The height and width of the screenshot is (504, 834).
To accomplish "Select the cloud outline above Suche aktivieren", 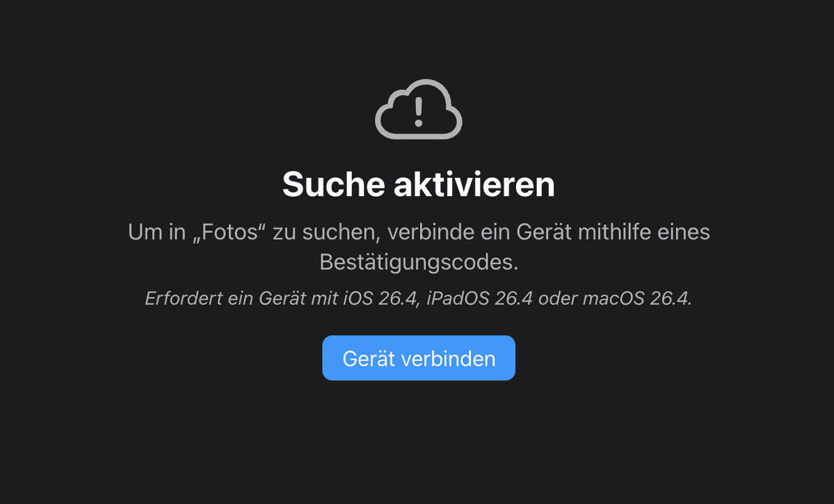I will coord(419,109).
